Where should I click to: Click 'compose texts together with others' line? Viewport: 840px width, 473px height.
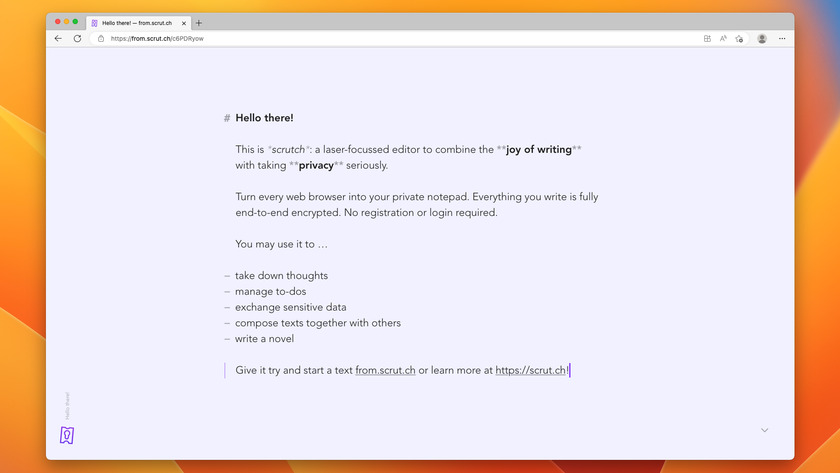coord(318,323)
